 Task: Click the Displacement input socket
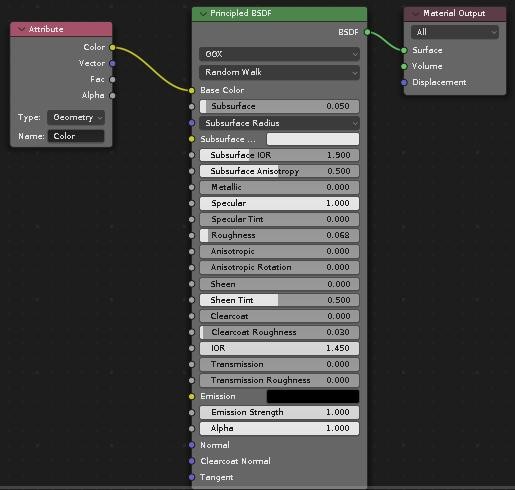pyautogui.click(x=404, y=82)
